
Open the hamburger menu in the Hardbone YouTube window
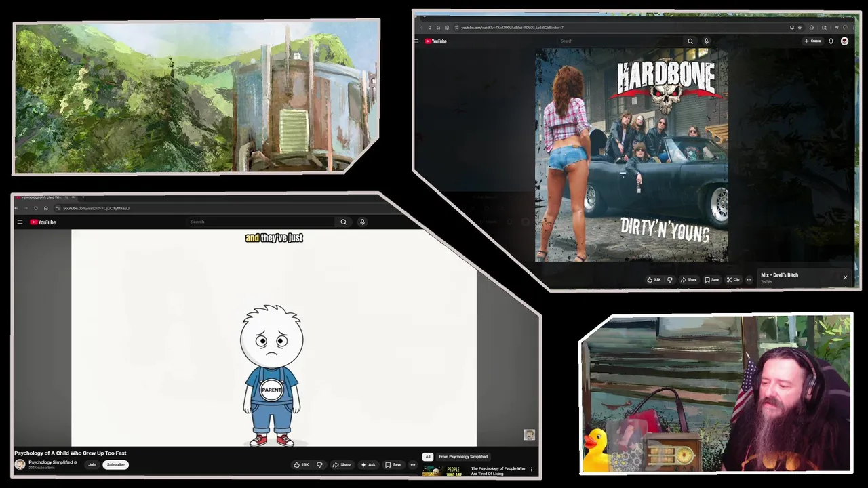[416, 41]
